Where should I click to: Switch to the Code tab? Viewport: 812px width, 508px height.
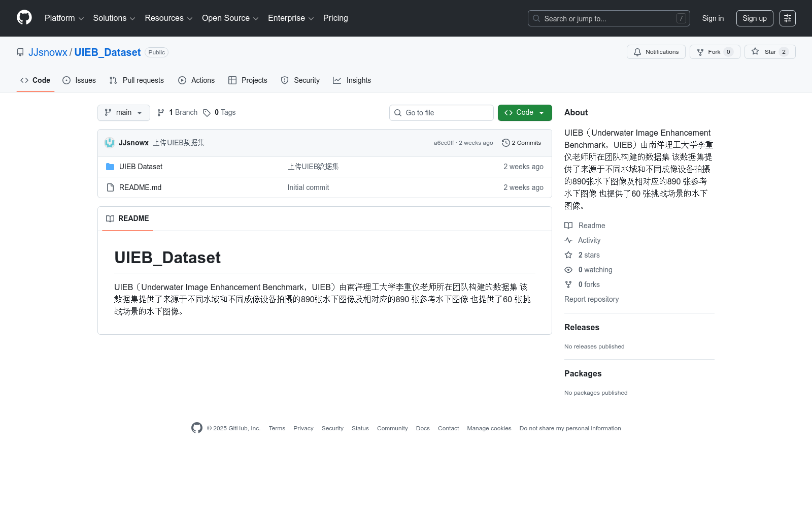36,80
